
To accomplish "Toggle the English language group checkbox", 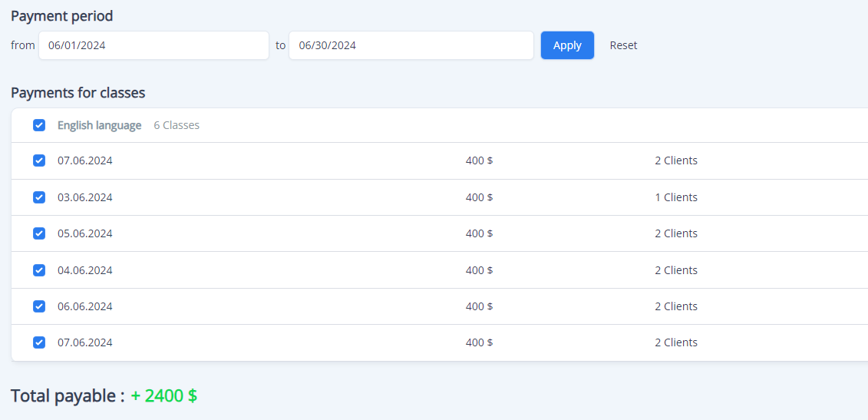I will tap(38, 125).
